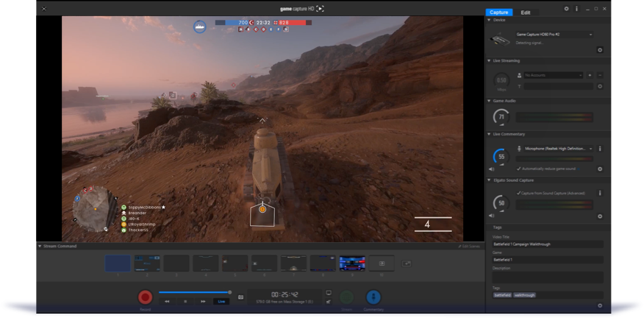Switch to the Capture tab
Screen dimensions: 644x318
click(x=499, y=13)
